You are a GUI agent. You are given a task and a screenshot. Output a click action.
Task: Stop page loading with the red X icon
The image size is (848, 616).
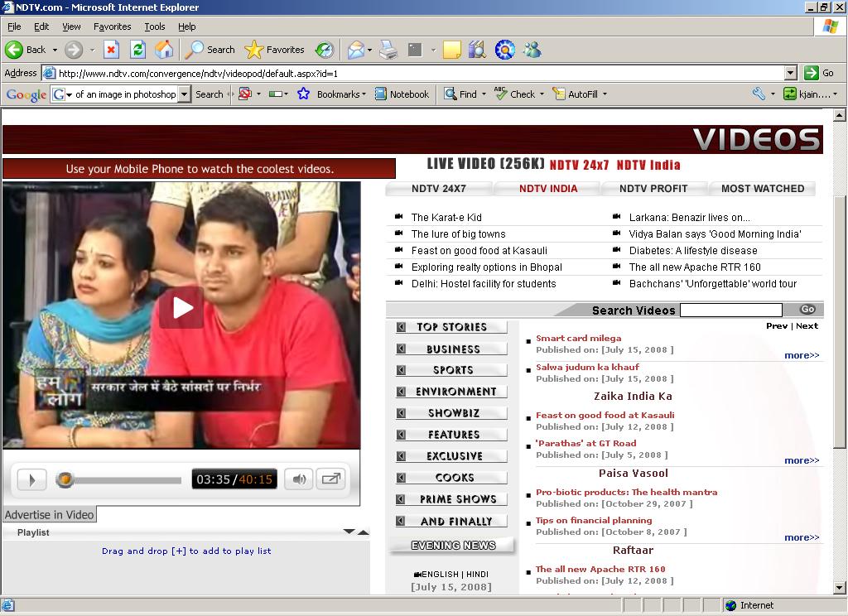111,50
